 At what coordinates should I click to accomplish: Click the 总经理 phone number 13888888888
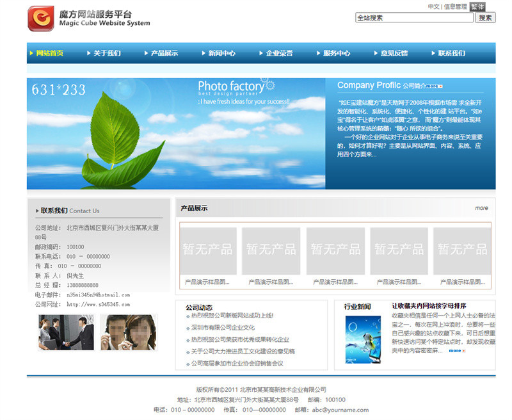pos(83,286)
